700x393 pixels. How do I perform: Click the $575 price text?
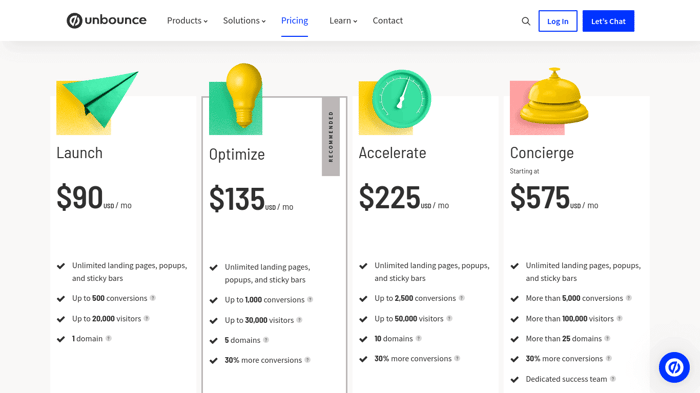tap(540, 197)
